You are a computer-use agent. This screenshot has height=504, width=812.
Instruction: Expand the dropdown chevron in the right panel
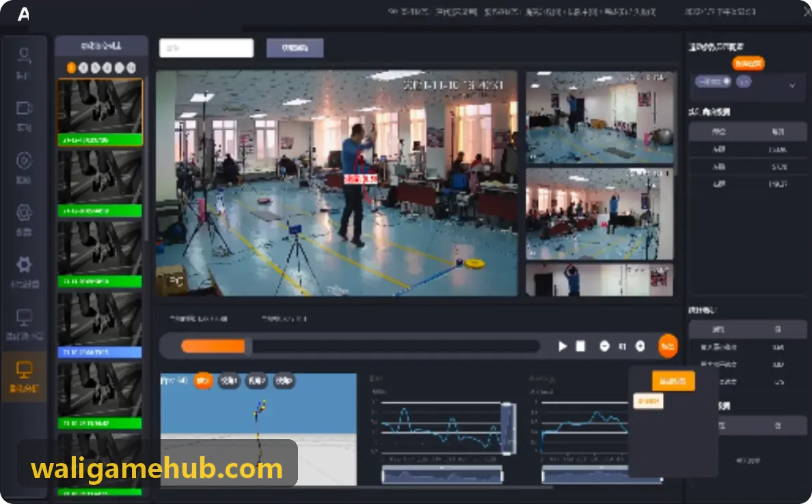click(791, 85)
